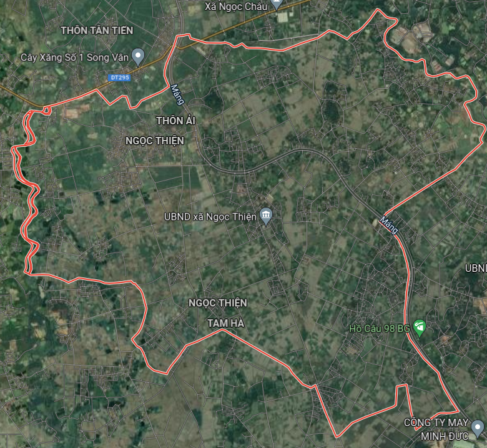Click the Xã Ngọc Châu marker icon

point(277,4)
